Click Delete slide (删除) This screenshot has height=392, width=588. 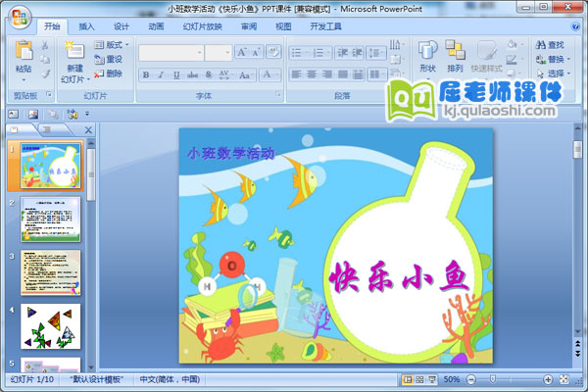pos(108,73)
